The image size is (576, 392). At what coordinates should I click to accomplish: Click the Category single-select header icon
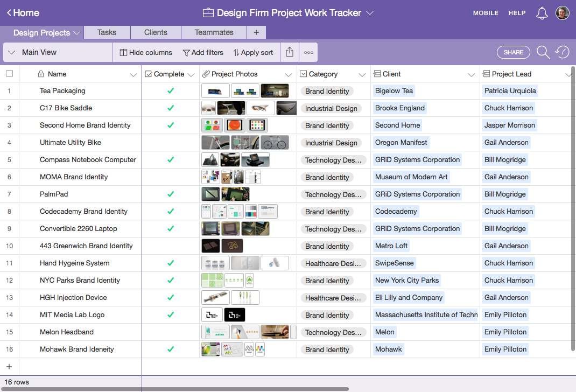[x=304, y=74]
